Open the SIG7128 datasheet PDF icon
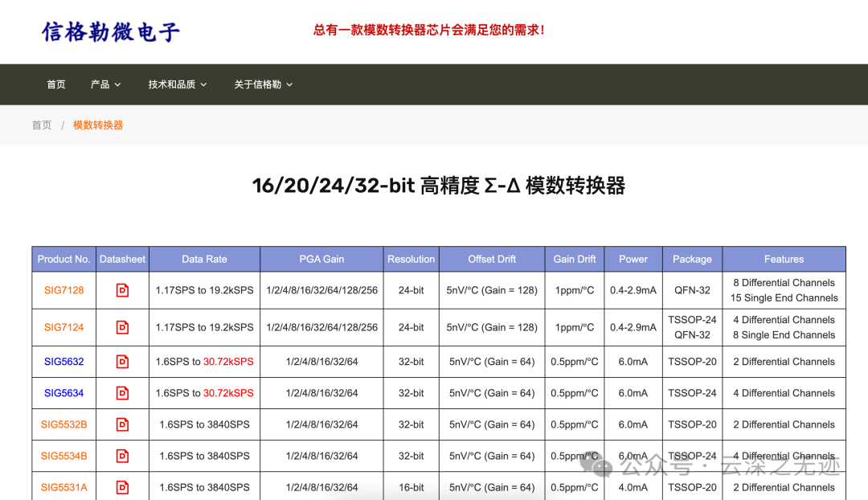This screenshot has width=868, height=500. pyautogui.click(x=122, y=290)
